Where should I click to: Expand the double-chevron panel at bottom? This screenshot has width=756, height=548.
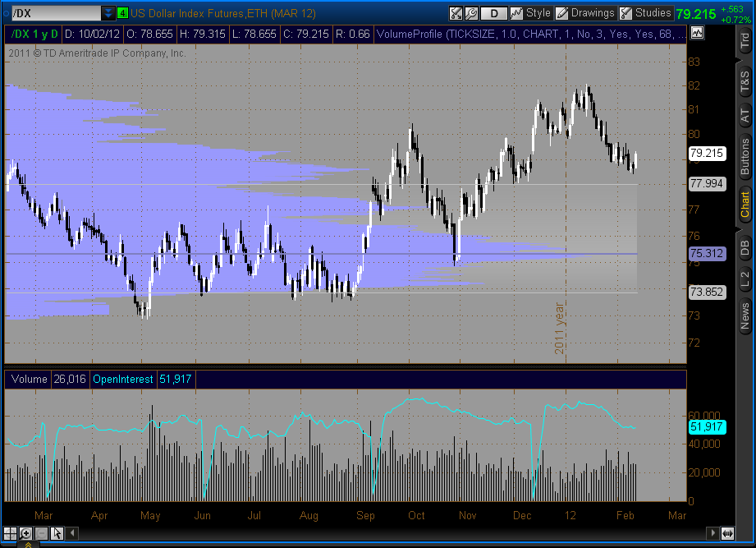click(26, 544)
